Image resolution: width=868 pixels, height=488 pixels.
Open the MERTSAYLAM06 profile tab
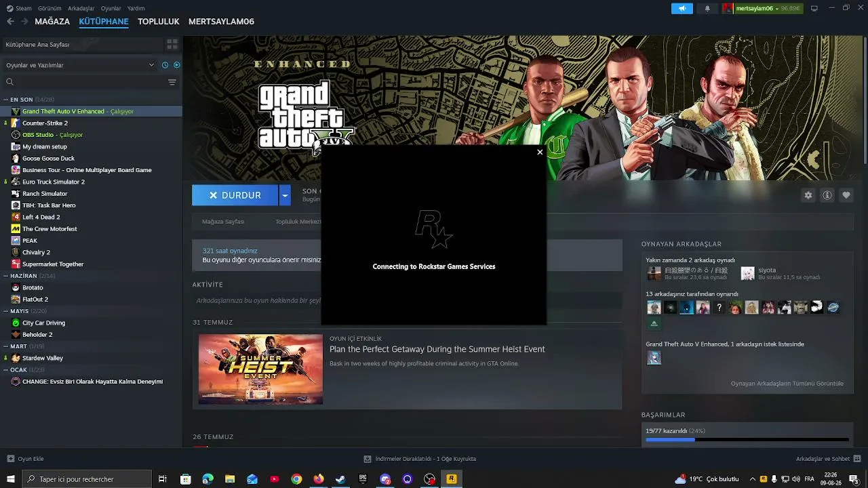[221, 22]
